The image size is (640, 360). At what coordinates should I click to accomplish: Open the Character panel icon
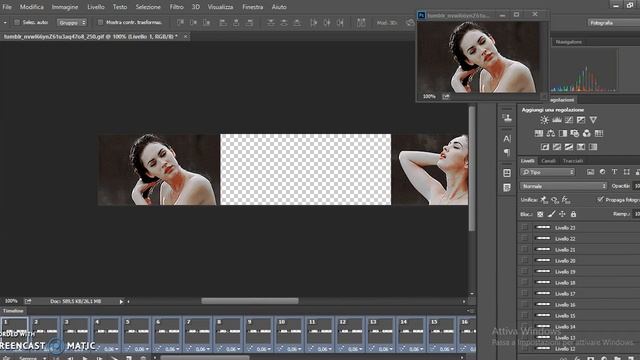[507, 139]
